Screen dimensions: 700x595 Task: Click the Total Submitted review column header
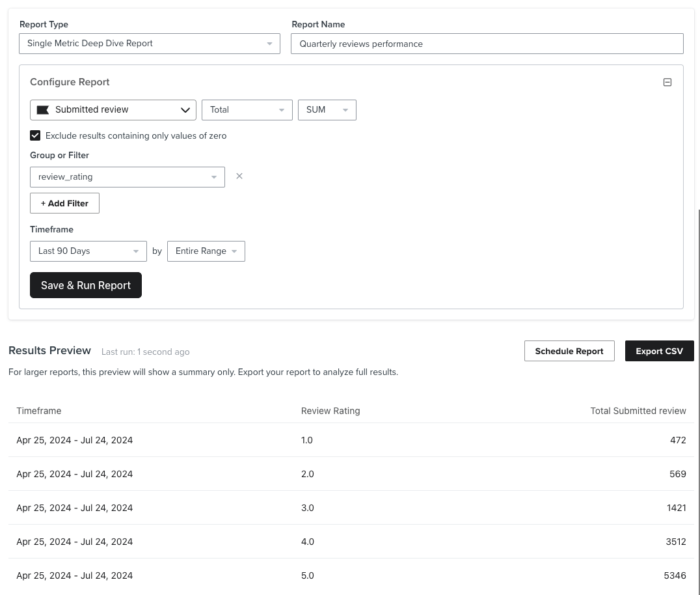(638, 411)
